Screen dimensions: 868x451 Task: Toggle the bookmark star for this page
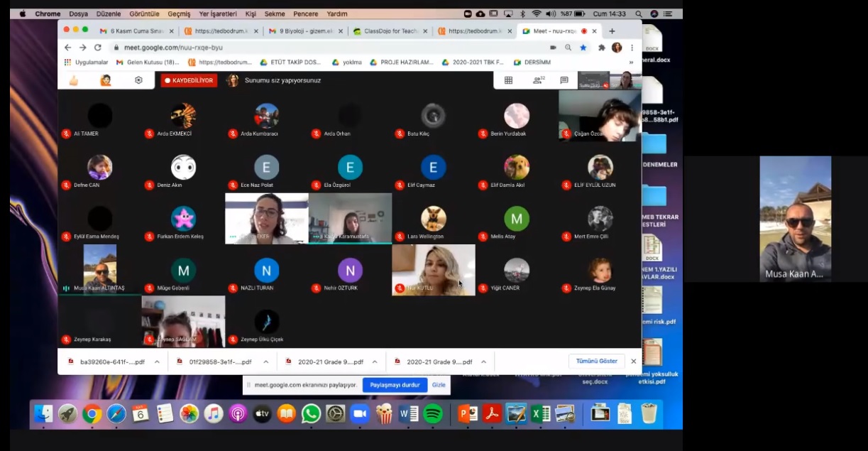[583, 48]
